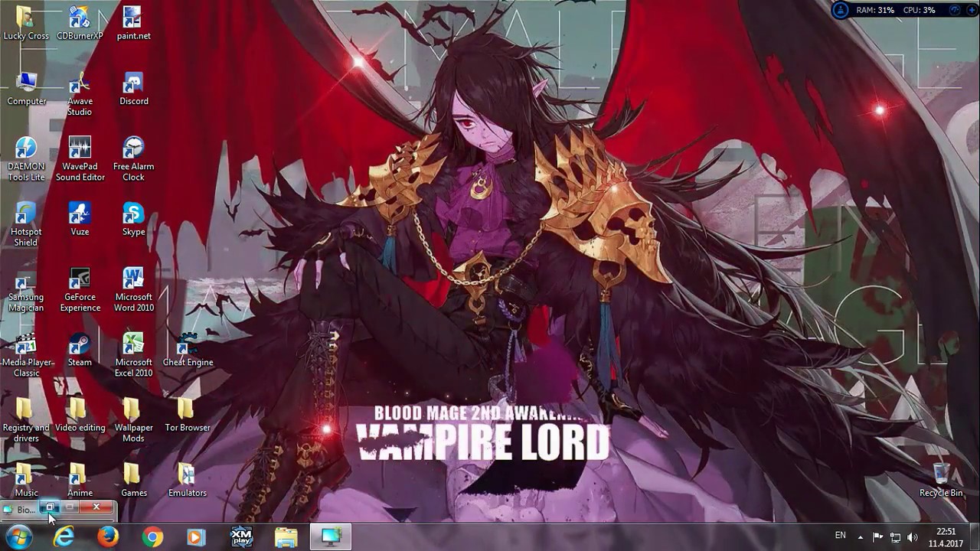The image size is (980, 551).
Task: Click the Show desktop button
Action: pyautogui.click(x=975, y=537)
